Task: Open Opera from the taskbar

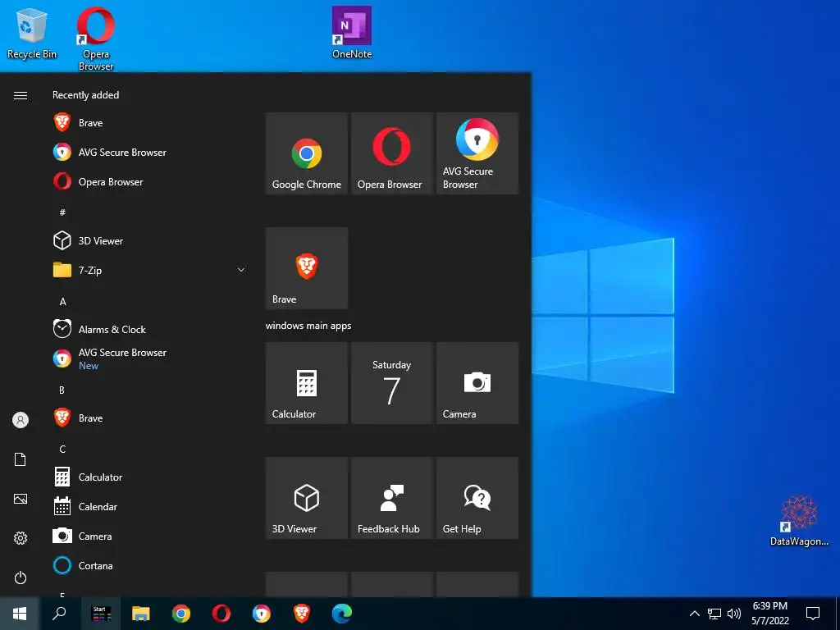Action: (221, 614)
